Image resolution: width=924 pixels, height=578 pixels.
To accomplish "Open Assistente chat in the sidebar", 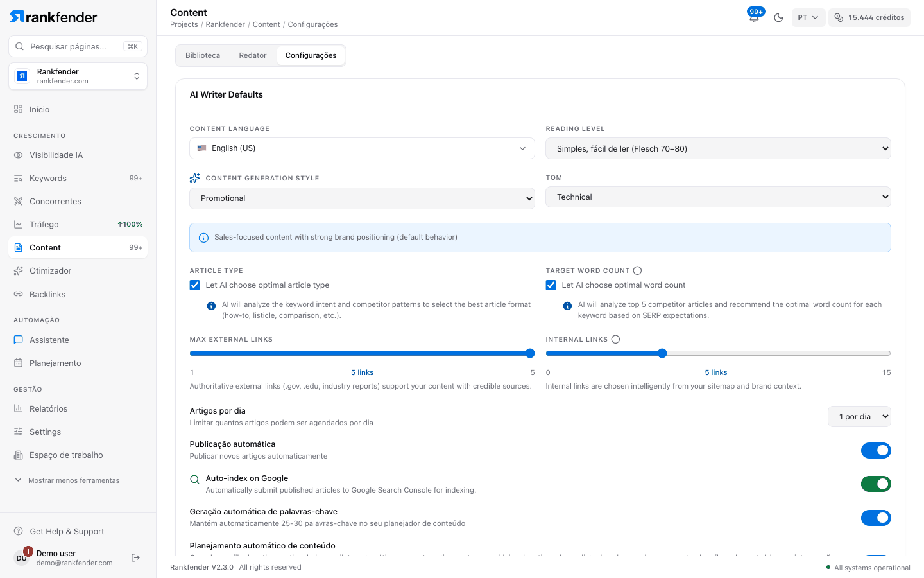I will coord(78,340).
